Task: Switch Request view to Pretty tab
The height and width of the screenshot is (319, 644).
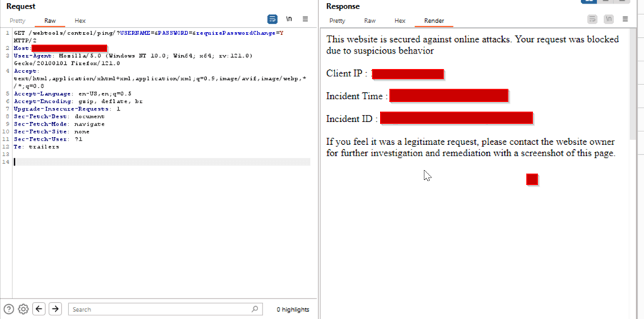Action: click(17, 21)
